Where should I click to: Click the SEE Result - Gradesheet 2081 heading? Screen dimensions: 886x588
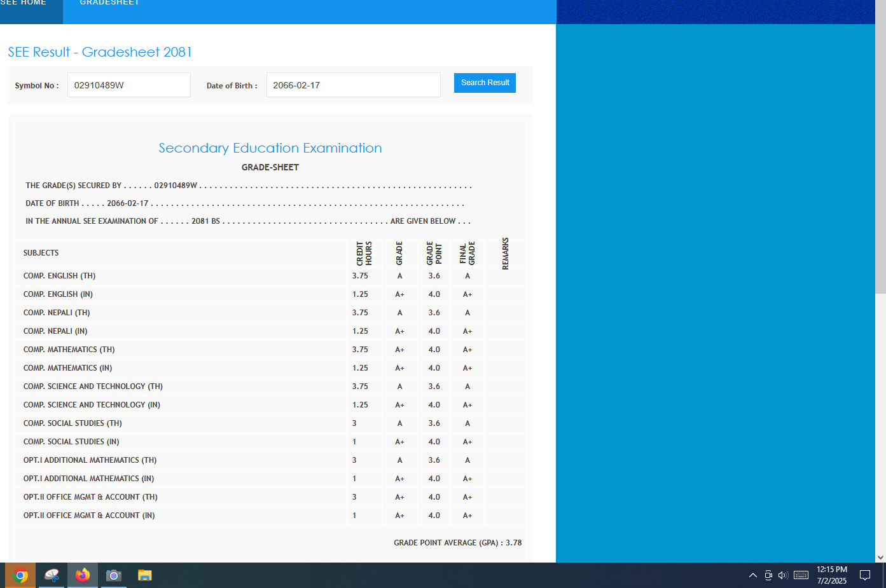coord(100,52)
